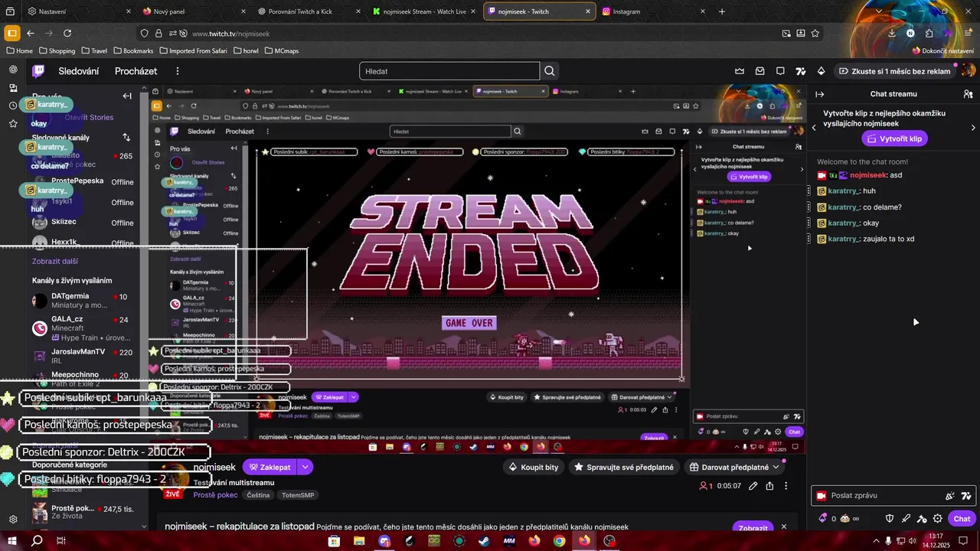Open the Sledování menu item
980x551 pixels.
click(x=79, y=71)
